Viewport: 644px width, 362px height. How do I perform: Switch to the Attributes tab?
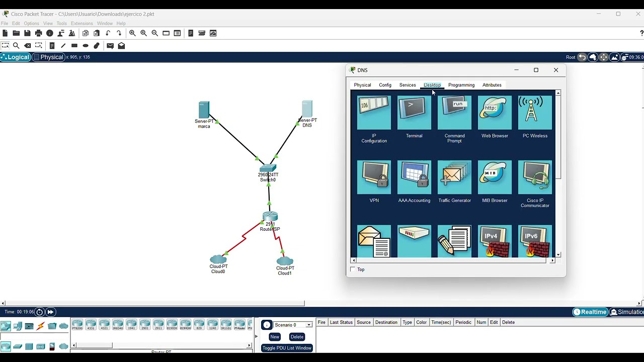point(492,85)
